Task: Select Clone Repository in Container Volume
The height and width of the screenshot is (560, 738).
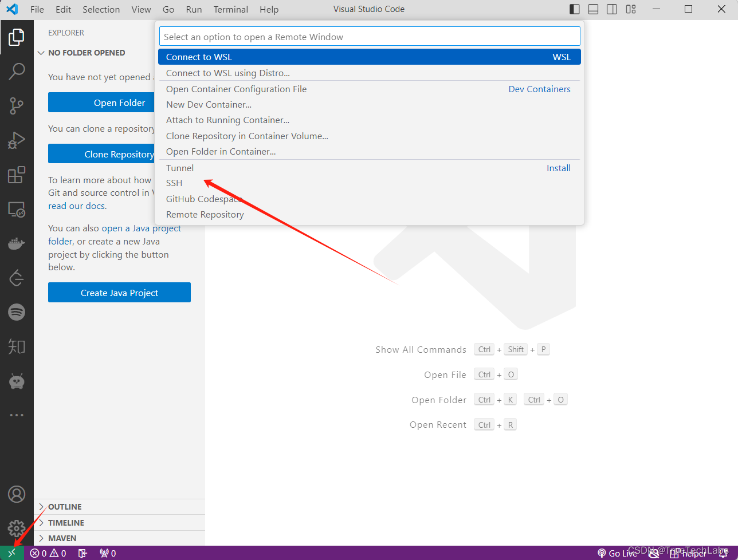Action: (370, 136)
